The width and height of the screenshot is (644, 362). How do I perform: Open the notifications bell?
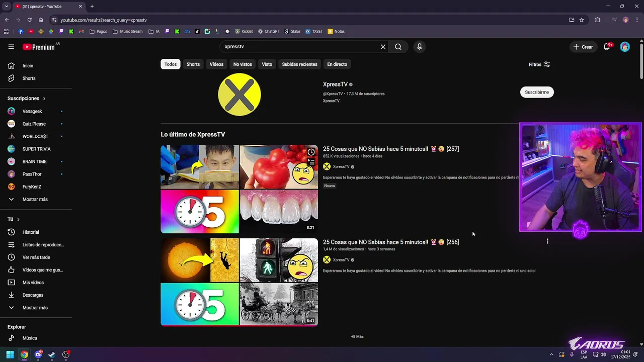(607, 47)
